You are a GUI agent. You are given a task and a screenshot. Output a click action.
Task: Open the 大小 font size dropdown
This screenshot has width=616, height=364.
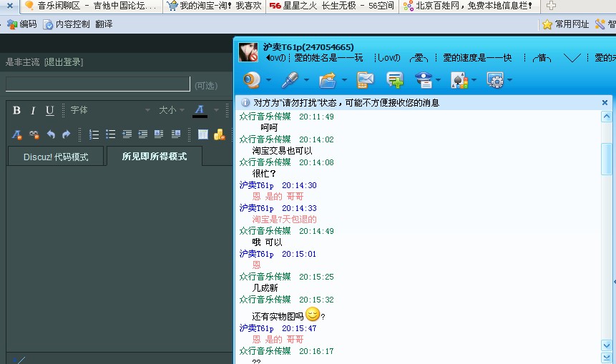pyautogui.click(x=172, y=110)
